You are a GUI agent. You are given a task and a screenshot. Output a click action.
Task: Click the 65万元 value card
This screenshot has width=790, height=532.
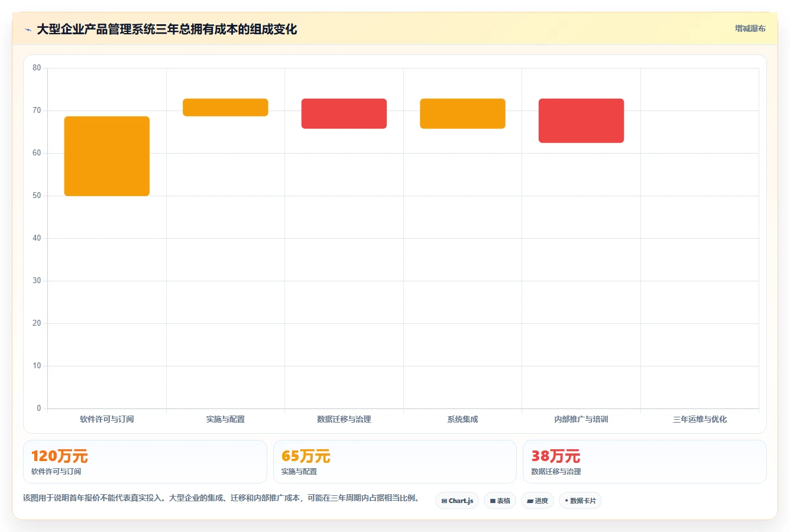click(x=395, y=462)
